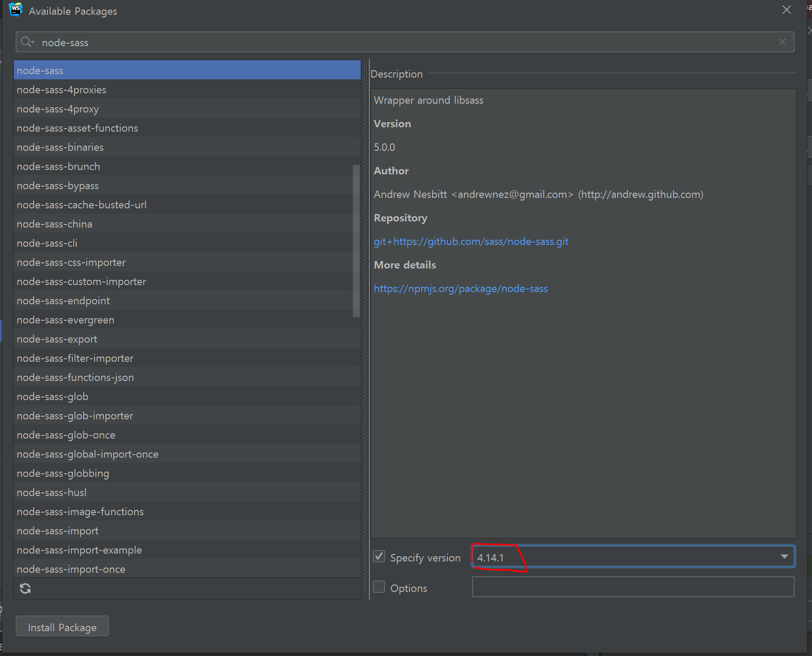
Task: Select node-sass-export package
Action: pyautogui.click(x=187, y=339)
